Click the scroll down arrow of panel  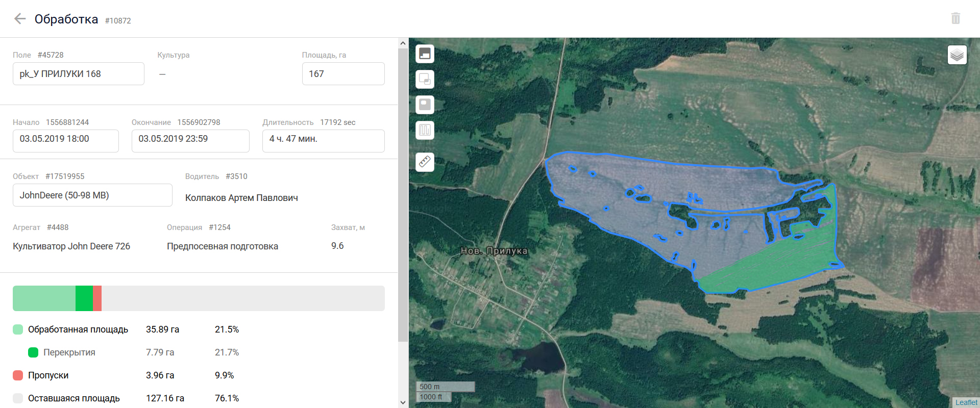(x=403, y=402)
